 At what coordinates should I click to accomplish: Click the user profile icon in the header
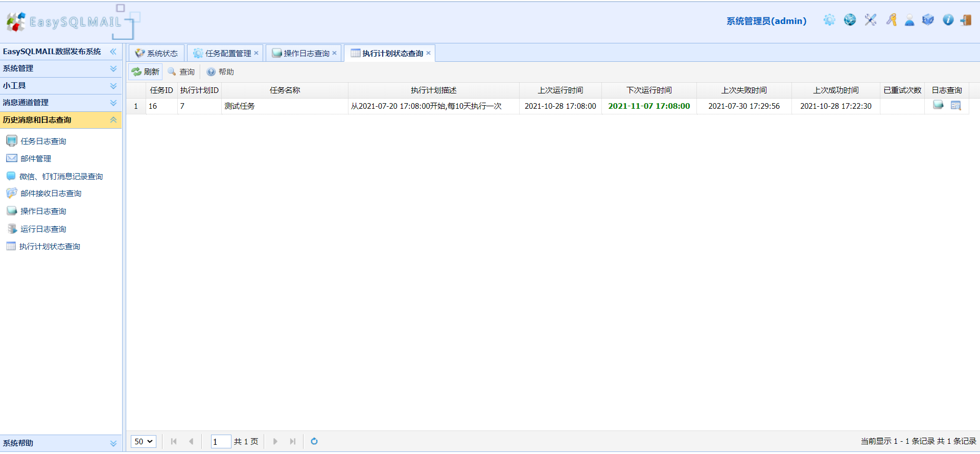coord(909,20)
